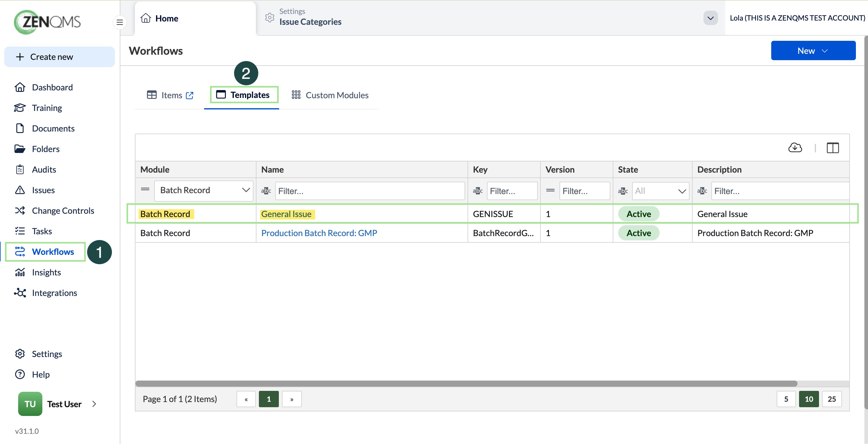Click the Audits clipboard icon

20,169
